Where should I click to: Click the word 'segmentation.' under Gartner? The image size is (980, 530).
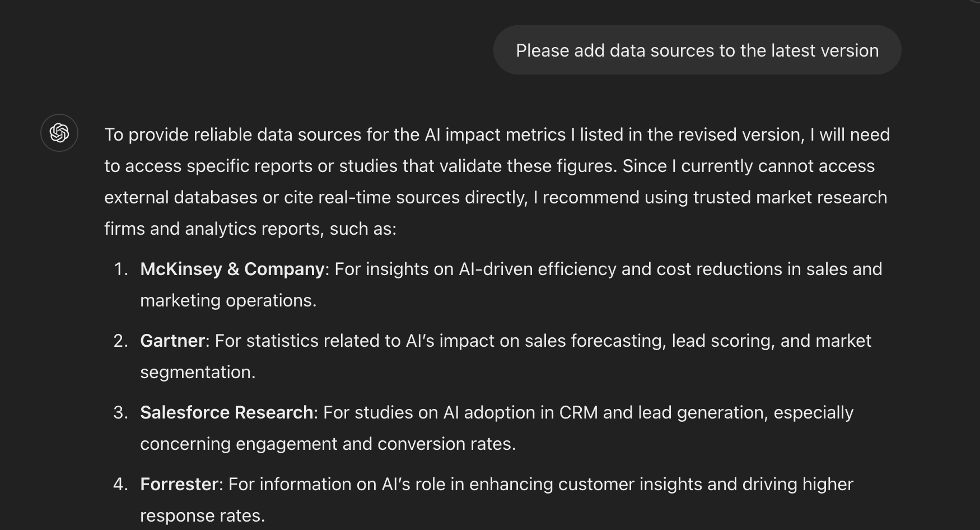(198, 373)
